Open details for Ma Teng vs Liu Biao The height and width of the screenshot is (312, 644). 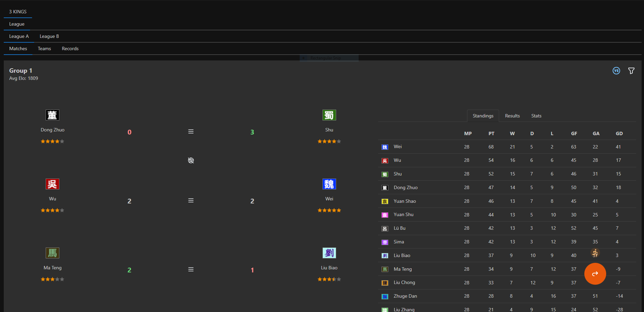click(191, 269)
